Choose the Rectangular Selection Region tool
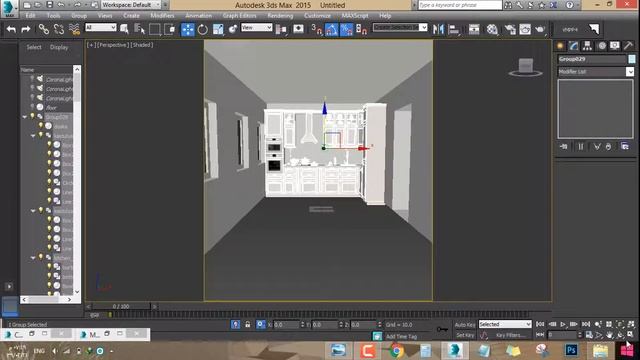Screen dimensions: 640x360 [x=155, y=29]
